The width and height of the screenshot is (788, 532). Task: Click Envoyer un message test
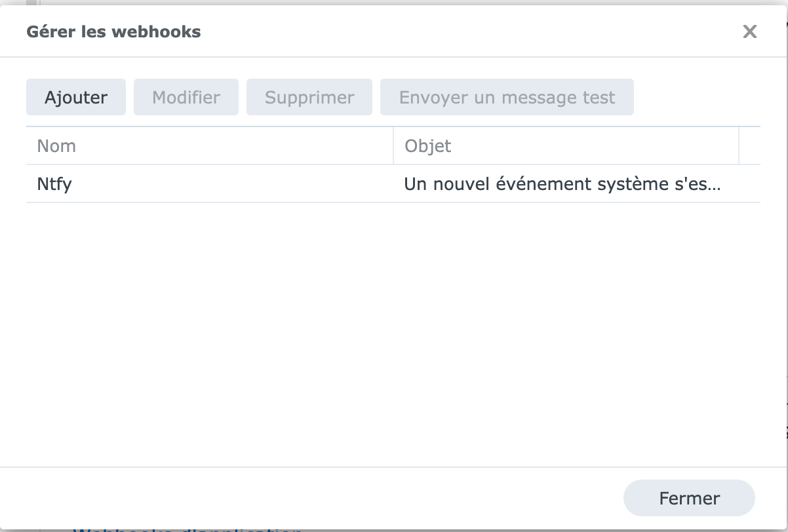507,97
